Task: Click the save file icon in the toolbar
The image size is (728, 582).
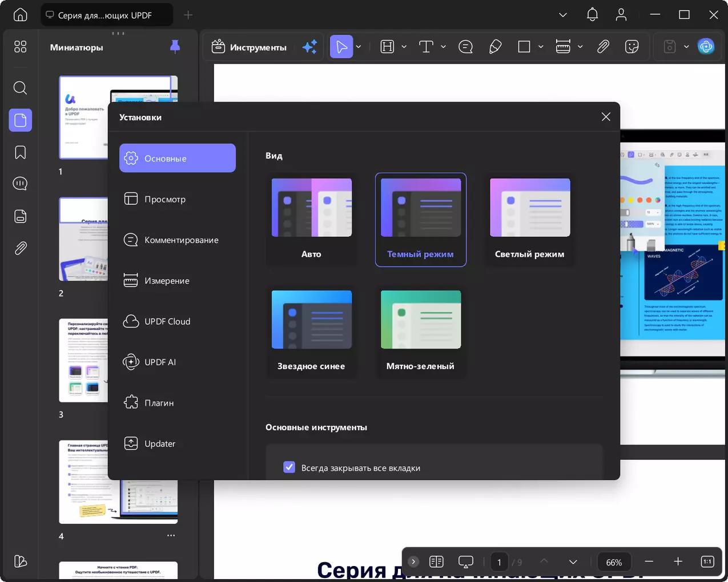Action: click(670, 47)
